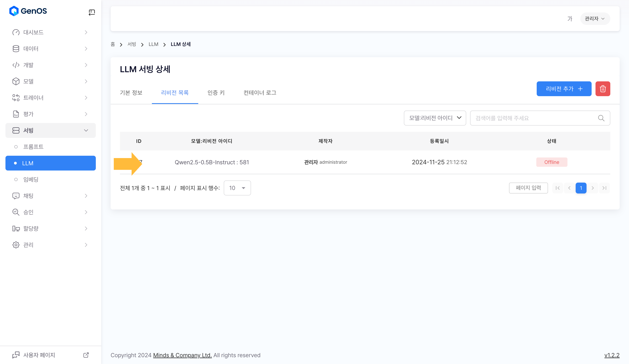This screenshot has height=364, width=629.
Task: Click the sidebar collapse icon
Action: (x=92, y=12)
